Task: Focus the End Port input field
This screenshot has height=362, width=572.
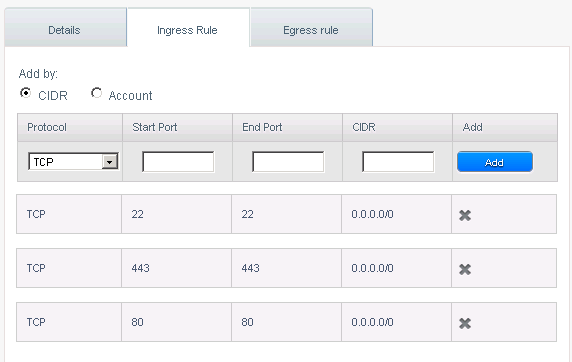Action: [x=288, y=162]
